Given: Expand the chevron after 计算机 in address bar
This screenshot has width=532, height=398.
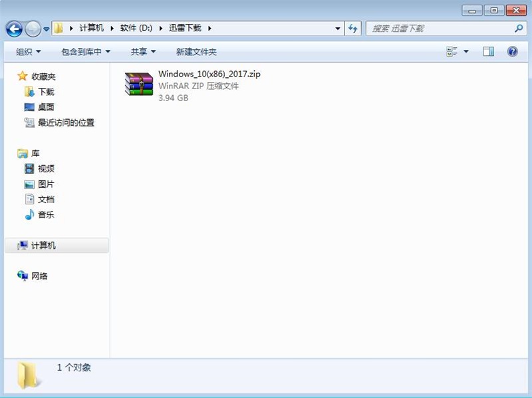Looking at the screenshot, I should [x=112, y=29].
